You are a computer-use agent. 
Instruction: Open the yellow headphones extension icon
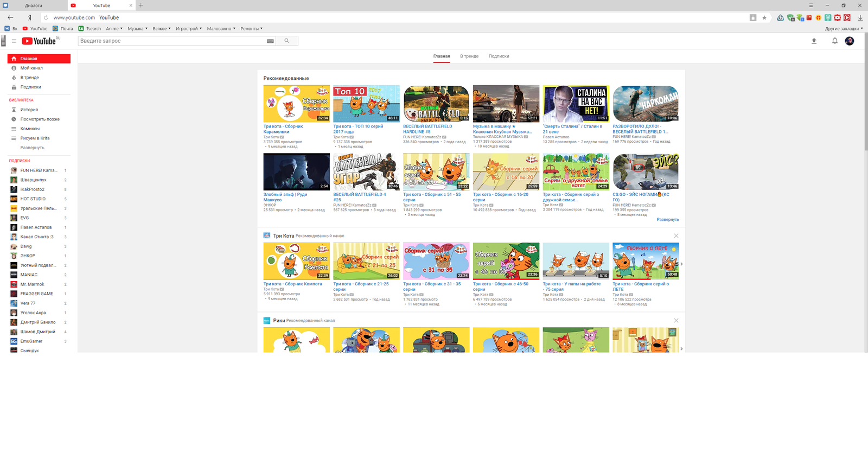click(819, 18)
